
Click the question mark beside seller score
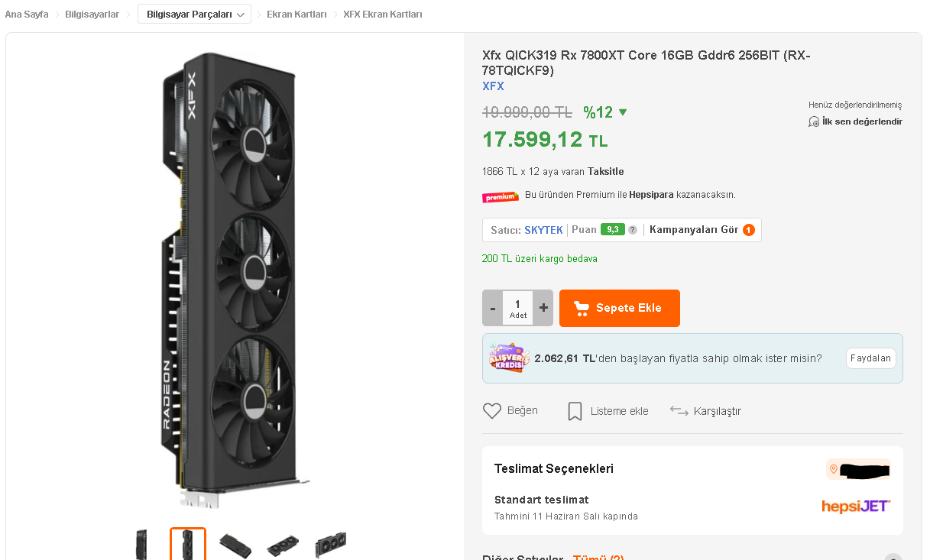(633, 230)
